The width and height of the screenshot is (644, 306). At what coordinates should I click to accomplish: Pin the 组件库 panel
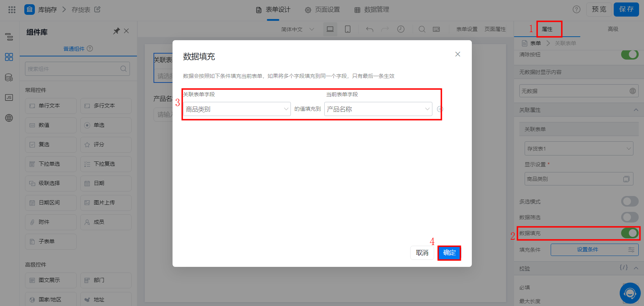pos(117,31)
